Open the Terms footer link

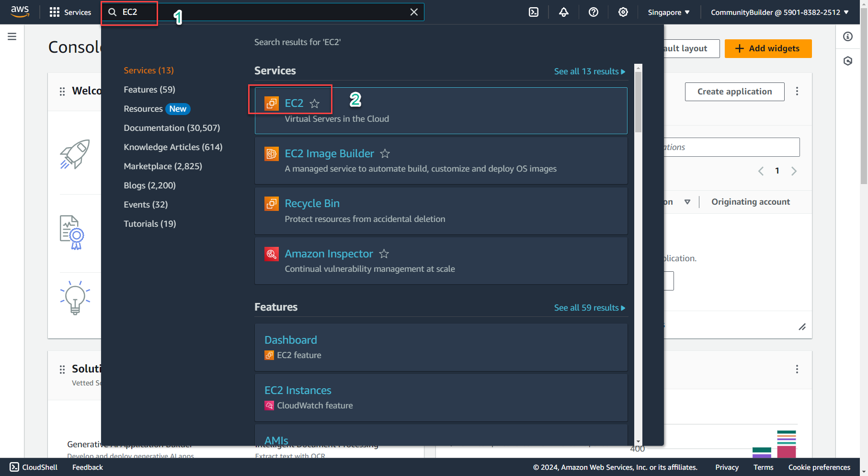click(763, 467)
